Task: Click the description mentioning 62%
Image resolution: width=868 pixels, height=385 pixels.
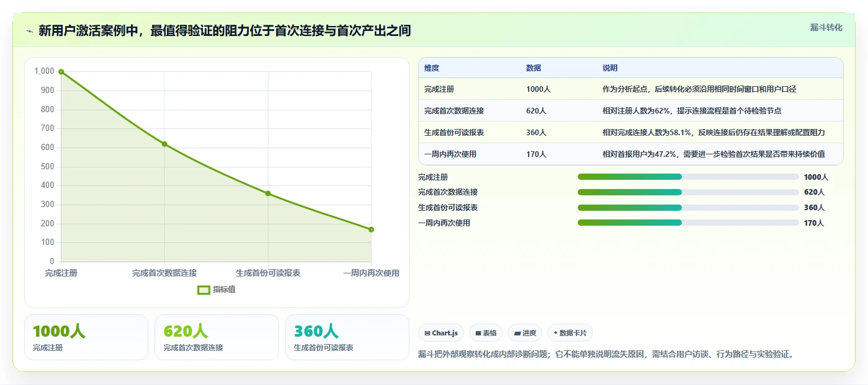Action: 692,111
